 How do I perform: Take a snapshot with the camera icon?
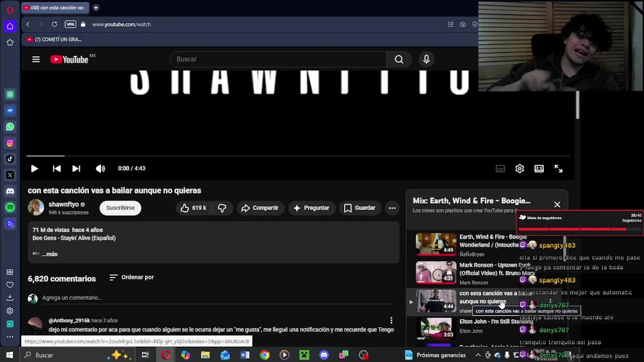click(462, 24)
